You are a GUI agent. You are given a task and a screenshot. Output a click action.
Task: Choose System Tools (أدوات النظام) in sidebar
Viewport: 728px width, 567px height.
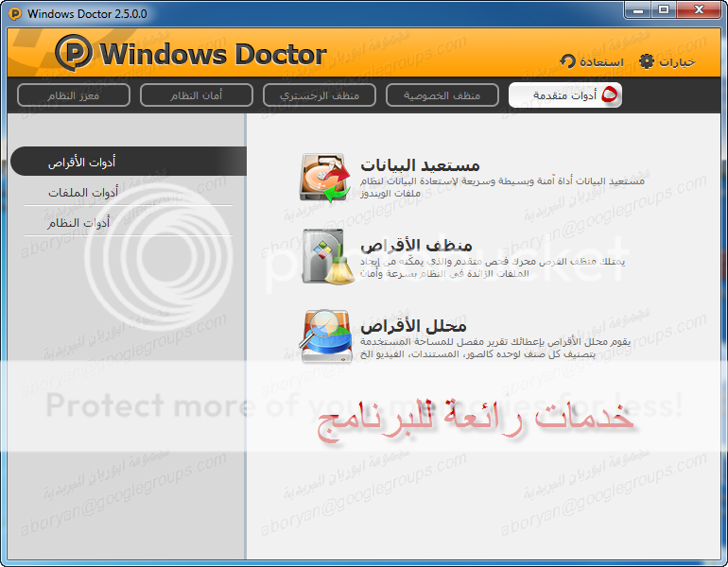coord(79,223)
